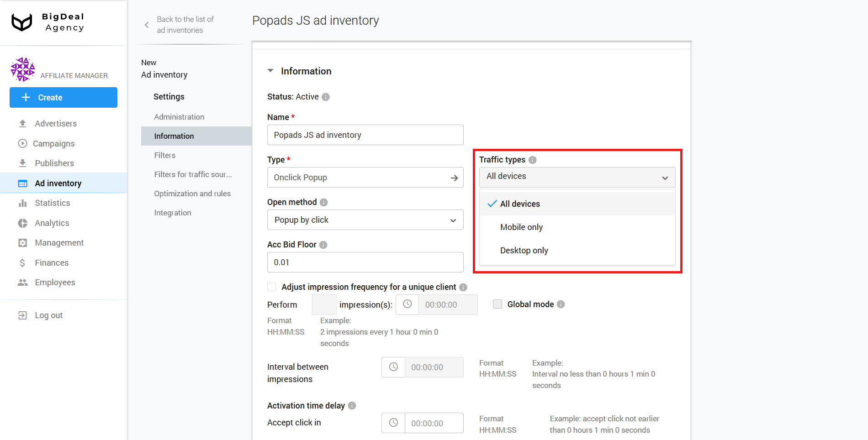Check Adjust impression frequency for a unique client

coord(272,287)
